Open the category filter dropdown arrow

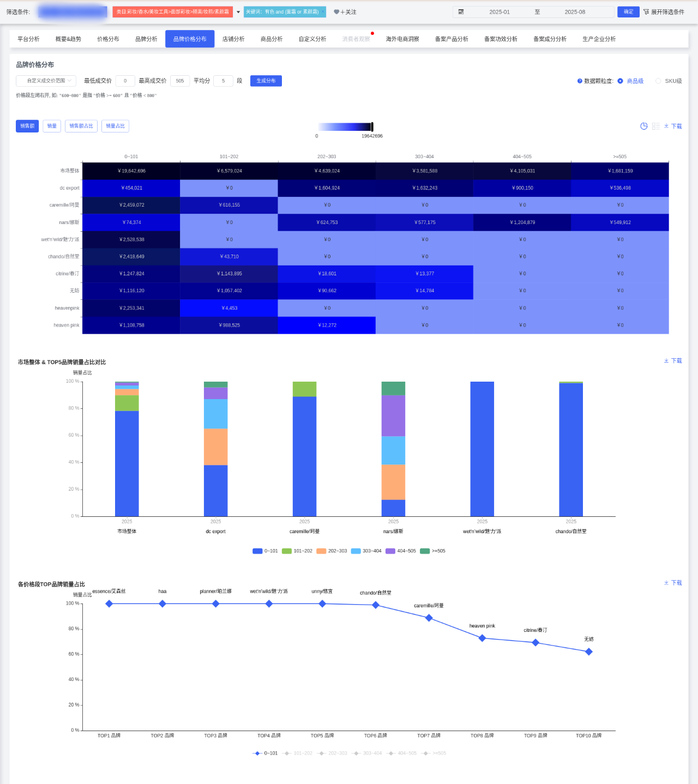(238, 12)
